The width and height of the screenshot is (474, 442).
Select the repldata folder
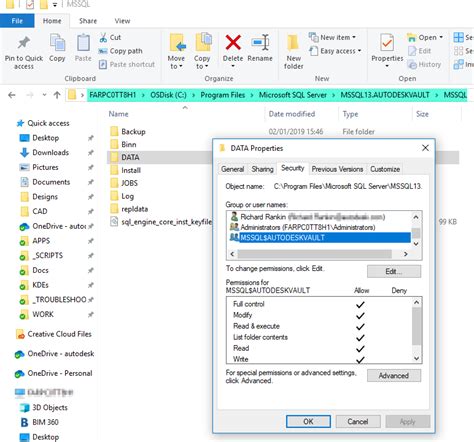(134, 209)
